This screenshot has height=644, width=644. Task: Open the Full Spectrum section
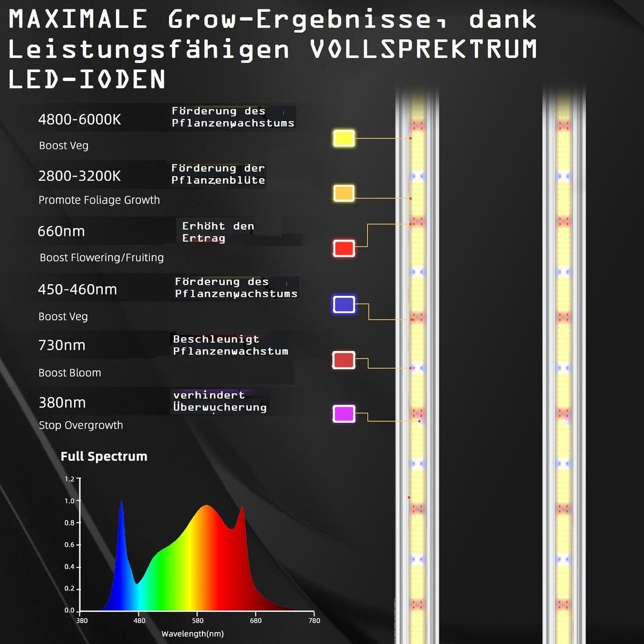pos(104,456)
